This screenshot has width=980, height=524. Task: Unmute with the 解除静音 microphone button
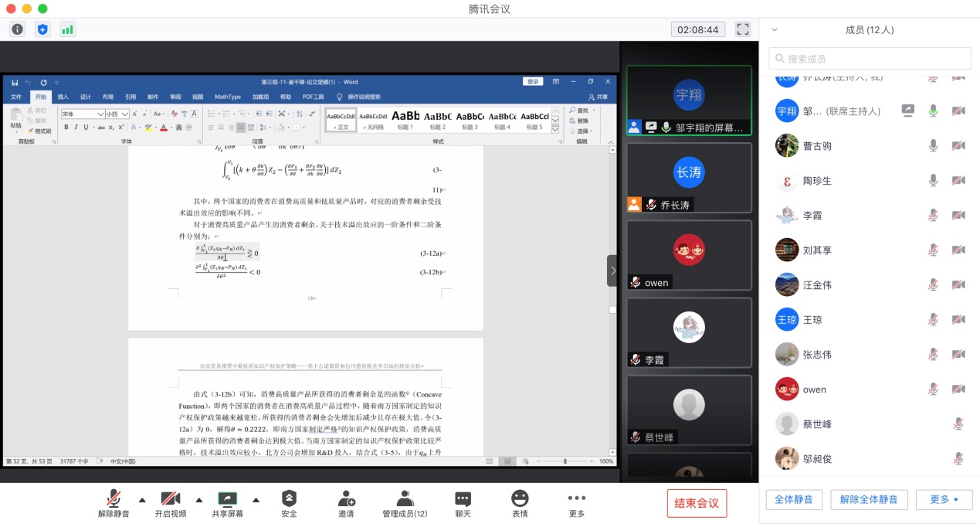114,504
